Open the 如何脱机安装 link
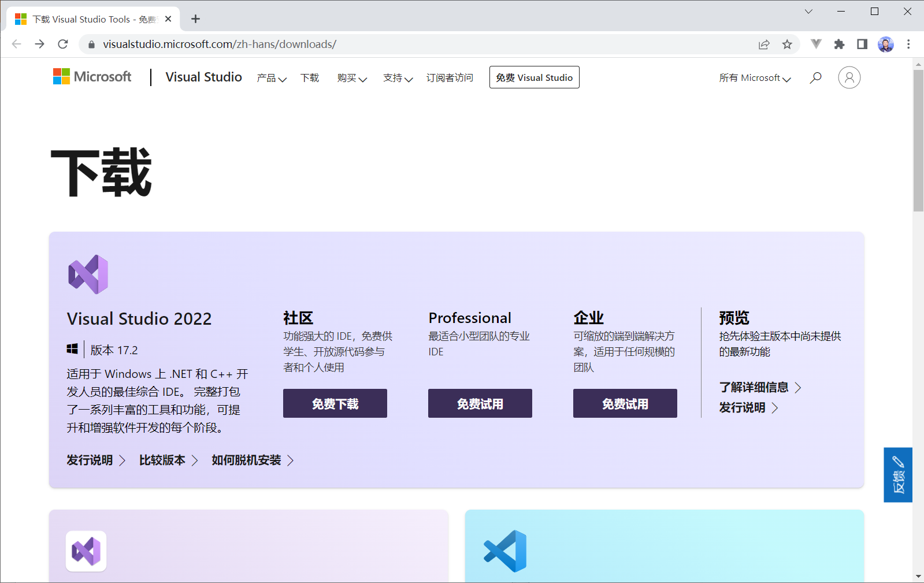924x583 pixels. click(x=253, y=460)
